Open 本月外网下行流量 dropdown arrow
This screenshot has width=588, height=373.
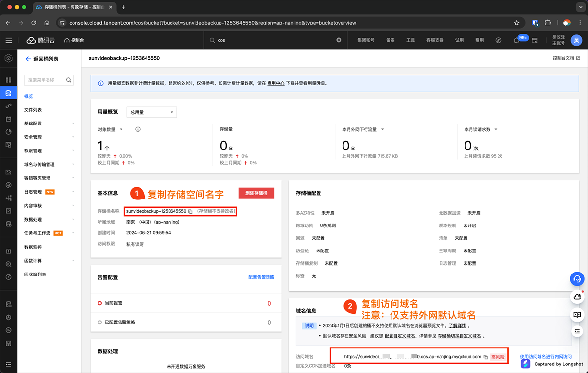click(x=382, y=130)
